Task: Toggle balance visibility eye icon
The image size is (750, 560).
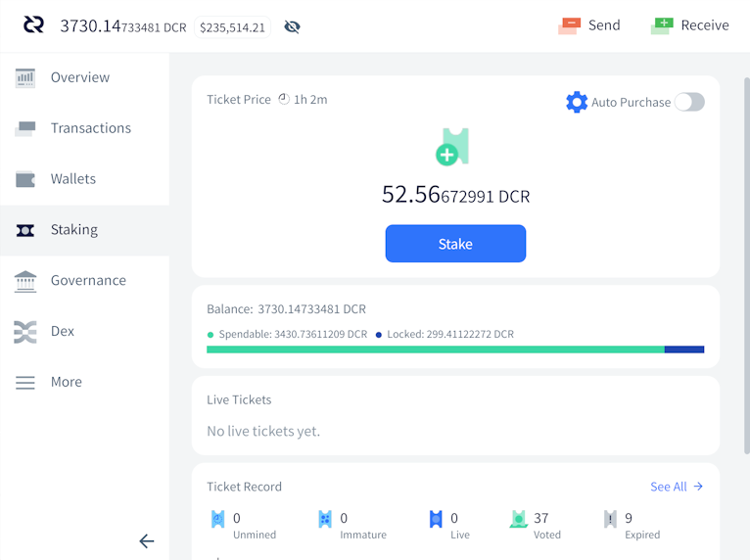Action: tap(292, 26)
